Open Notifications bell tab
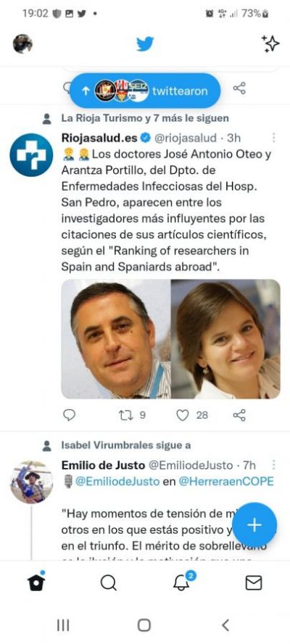 [181, 581]
